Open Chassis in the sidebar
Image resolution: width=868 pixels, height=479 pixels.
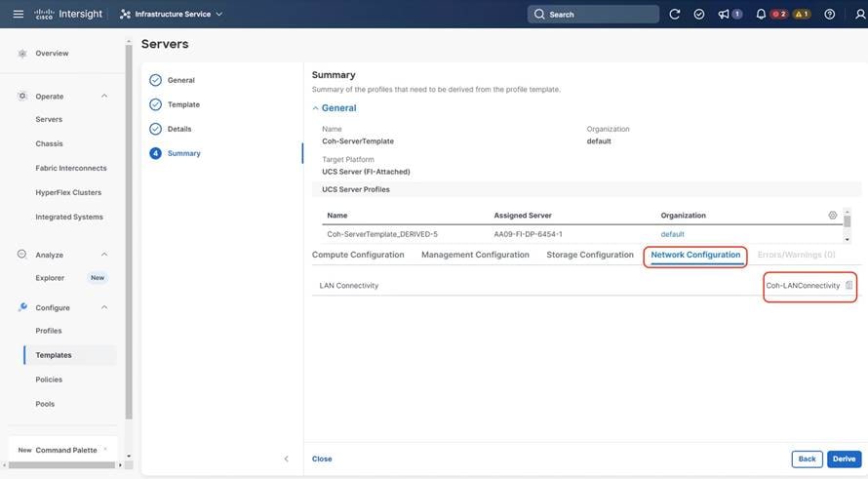[x=50, y=143]
